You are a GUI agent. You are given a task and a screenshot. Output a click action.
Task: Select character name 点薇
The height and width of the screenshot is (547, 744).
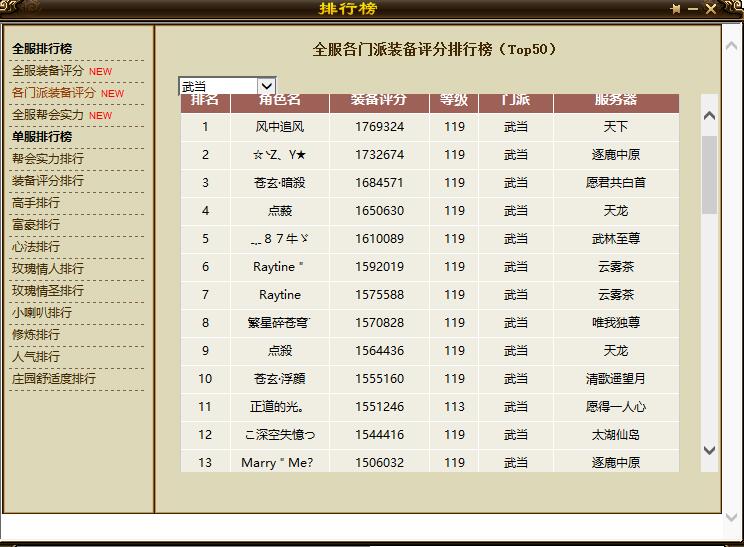click(280, 211)
